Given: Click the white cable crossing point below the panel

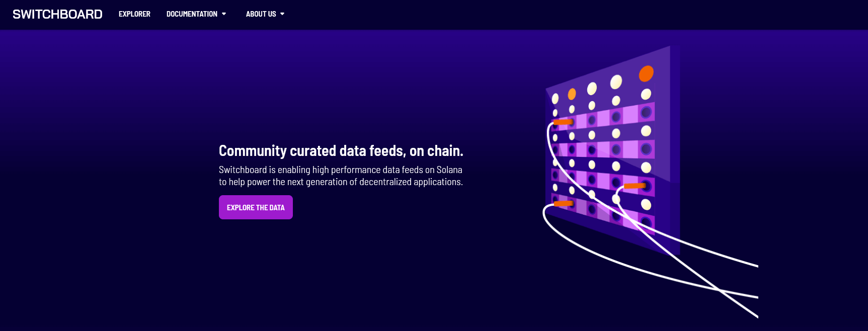Looking at the screenshot, I should pyautogui.click(x=719, y=290).
